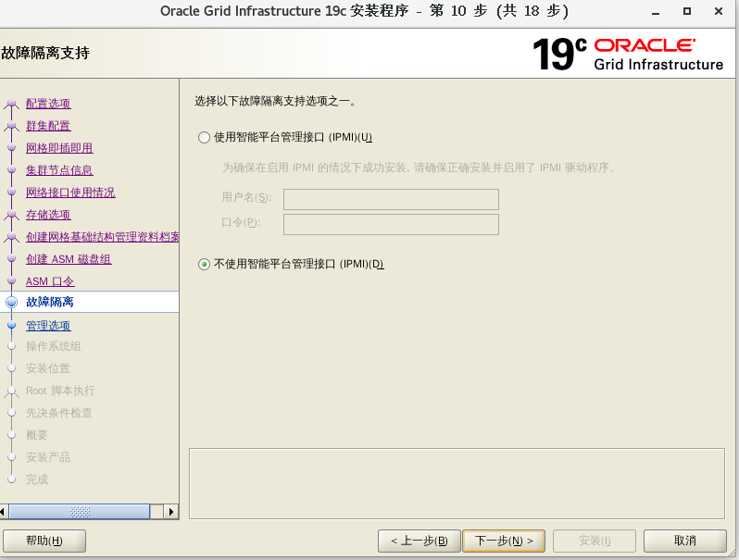Go to the 创建 ASM 磁盘组 step
Screen dimensions: 739x560
click(69, 259)
